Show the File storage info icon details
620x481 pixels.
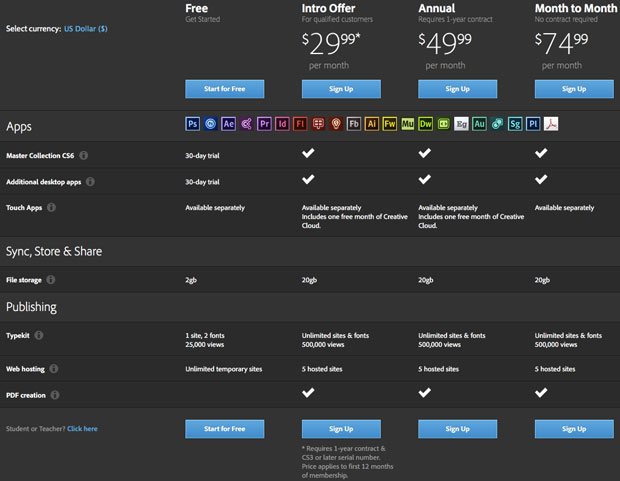[x=51, y=281]
